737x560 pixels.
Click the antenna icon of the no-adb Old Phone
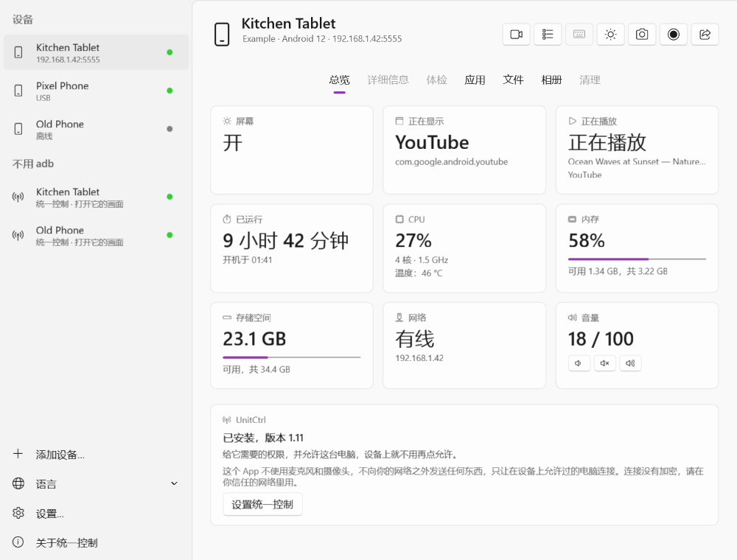tap(18, 235)
